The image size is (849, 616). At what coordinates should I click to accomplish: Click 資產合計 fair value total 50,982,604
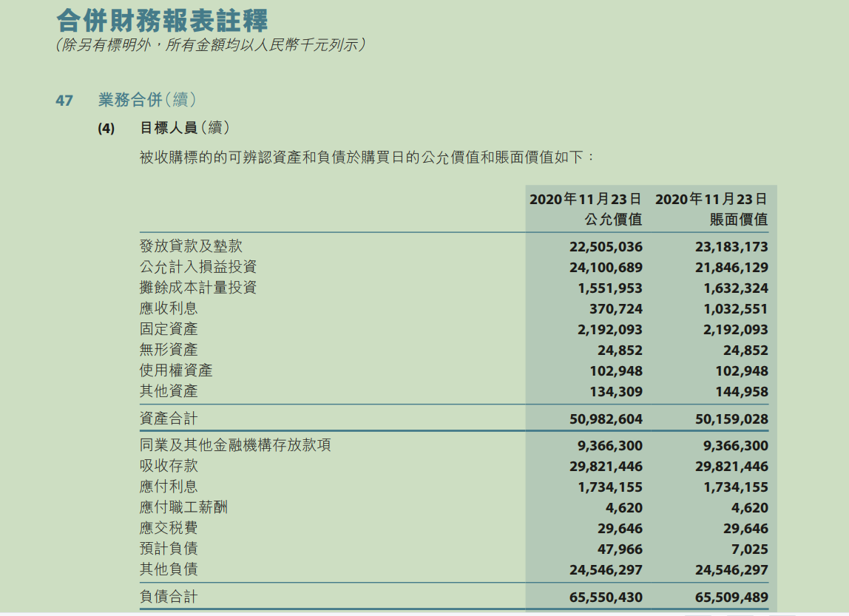click(x=606, y=419)
